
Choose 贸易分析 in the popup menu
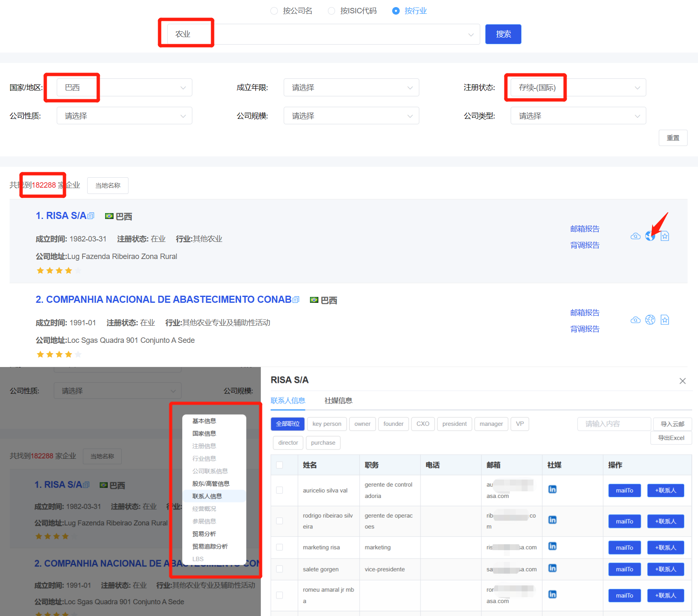(x=214, y=534)
